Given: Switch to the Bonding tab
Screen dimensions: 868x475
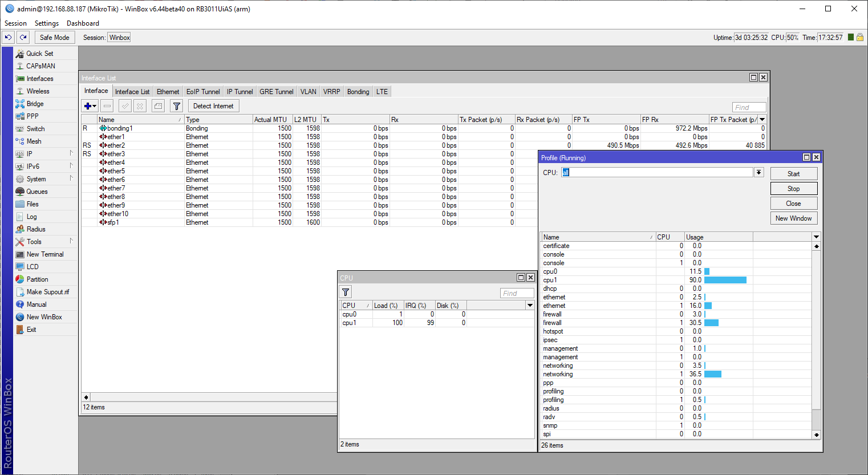Looking at the screenshot, I should 358,92.
